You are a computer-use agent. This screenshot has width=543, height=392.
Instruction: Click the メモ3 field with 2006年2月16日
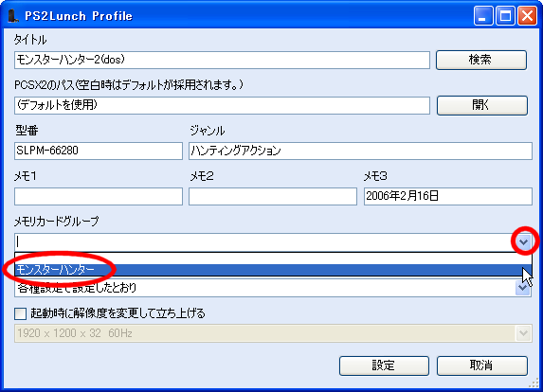[x=448, y=196]
